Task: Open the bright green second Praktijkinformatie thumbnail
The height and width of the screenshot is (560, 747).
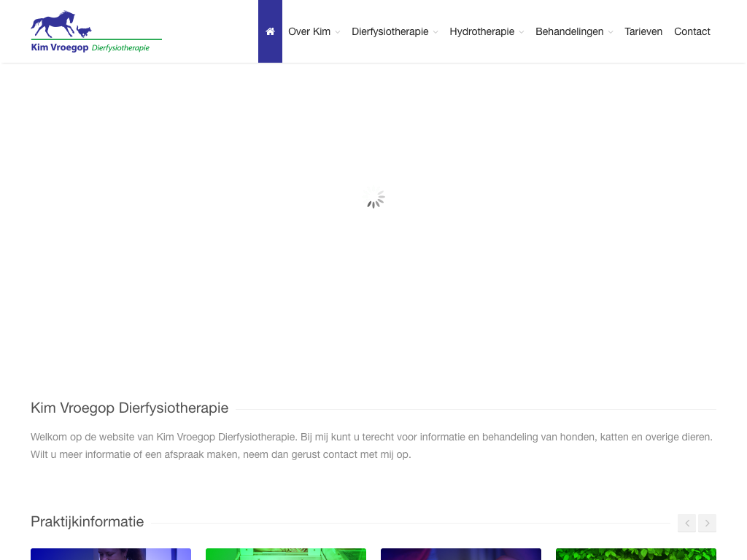Action: pos(286,554)
